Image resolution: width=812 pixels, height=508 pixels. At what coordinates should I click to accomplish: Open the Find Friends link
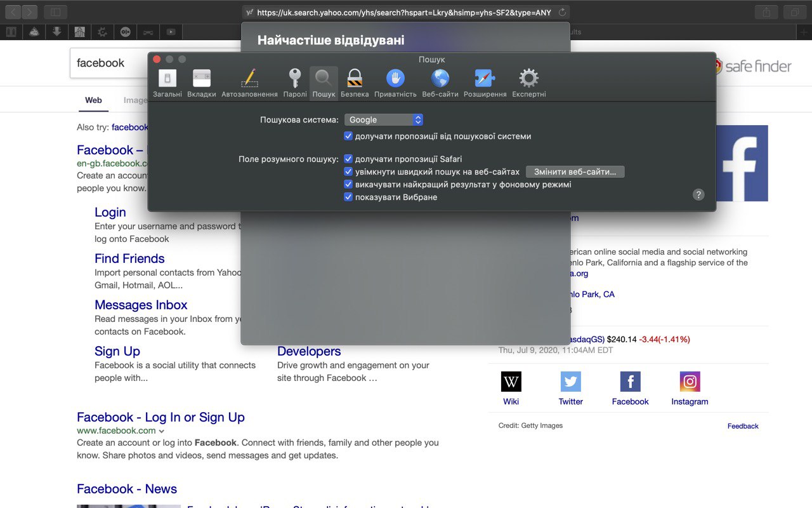coord(129,258)
